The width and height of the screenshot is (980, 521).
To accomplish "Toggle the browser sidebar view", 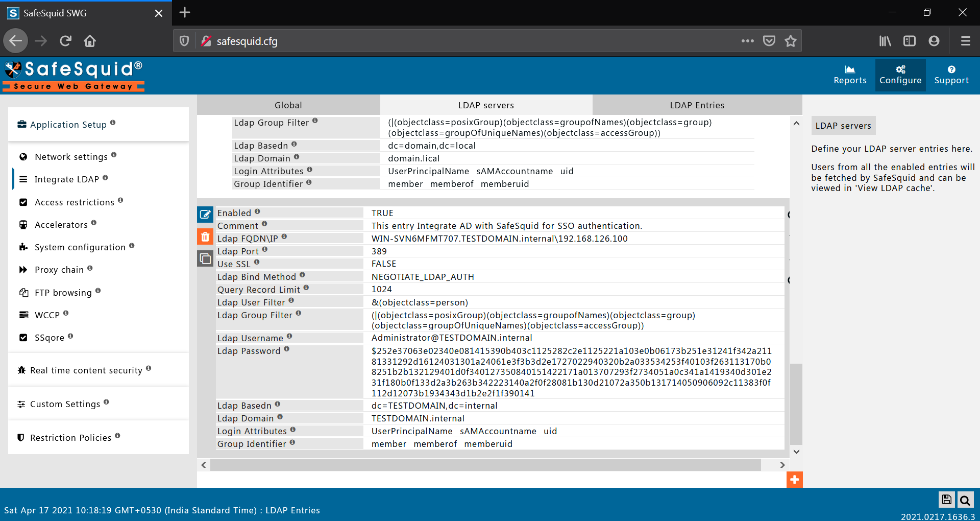I will pyautogui.click(x=910, y=41).
